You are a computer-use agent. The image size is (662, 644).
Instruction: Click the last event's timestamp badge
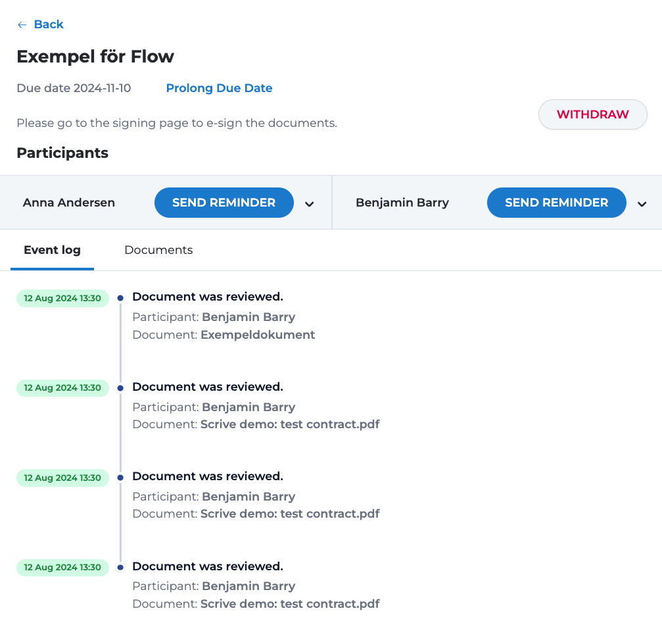pyautogui.click(x=62, y=567)
